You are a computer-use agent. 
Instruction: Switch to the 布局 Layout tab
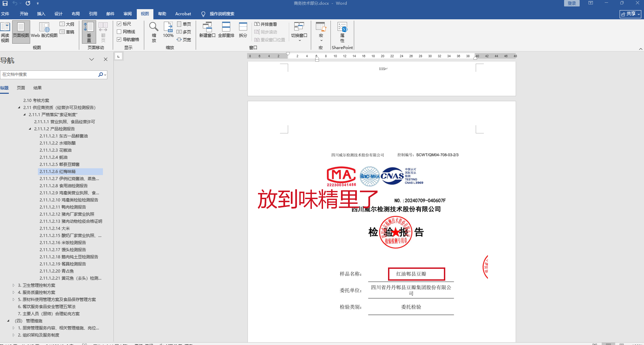pyautogui.click(x=76, y=14)
